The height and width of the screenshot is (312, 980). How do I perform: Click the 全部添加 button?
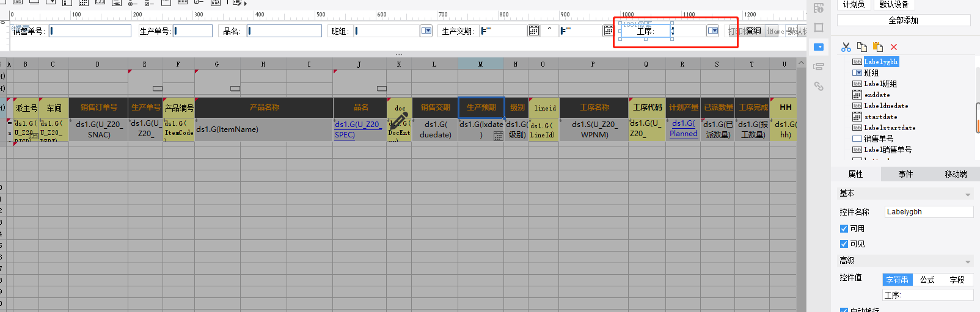[x=904, y=20]
